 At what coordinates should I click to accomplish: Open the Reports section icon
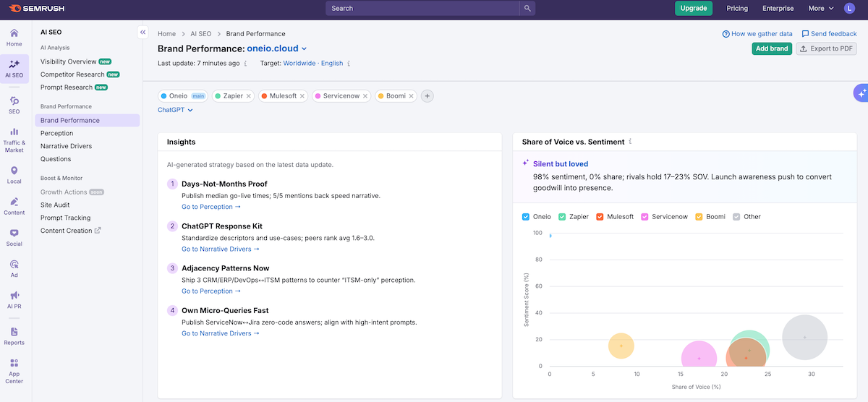tap(14, 336)
